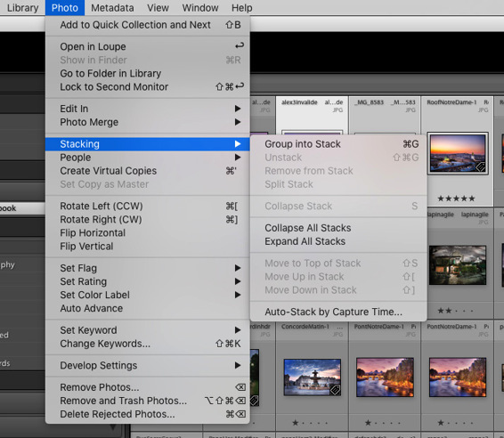
Task: Expand the Set Flag submenu
Action: pyautogui.click(x=148, y=268)
